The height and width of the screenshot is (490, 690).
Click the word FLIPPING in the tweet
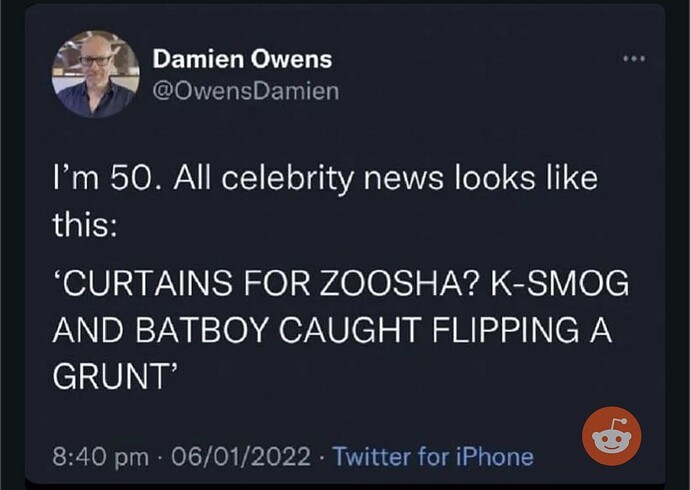tap(505, 330)
